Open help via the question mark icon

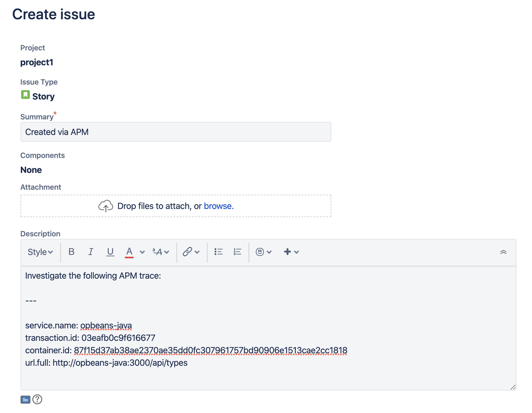click(x=37, y=400)
